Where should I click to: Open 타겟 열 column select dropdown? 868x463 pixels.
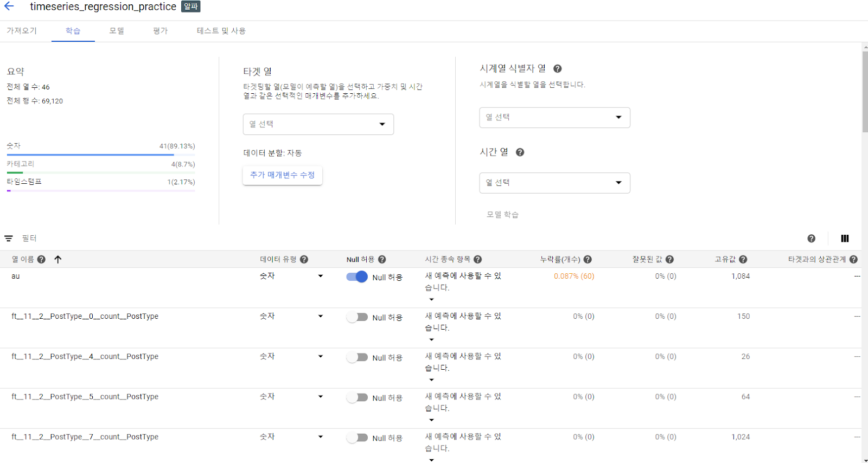318,124
